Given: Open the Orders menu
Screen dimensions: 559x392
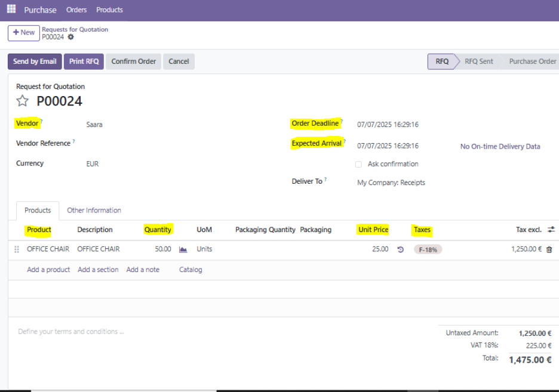Looking at the screenshot, I should coord(76,10).
